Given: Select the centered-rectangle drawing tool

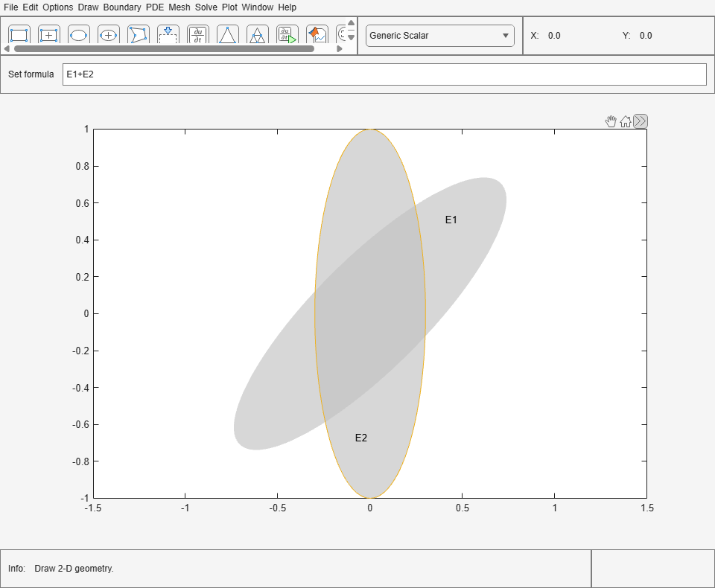Looking at the screenshot, I should point(49,34).
